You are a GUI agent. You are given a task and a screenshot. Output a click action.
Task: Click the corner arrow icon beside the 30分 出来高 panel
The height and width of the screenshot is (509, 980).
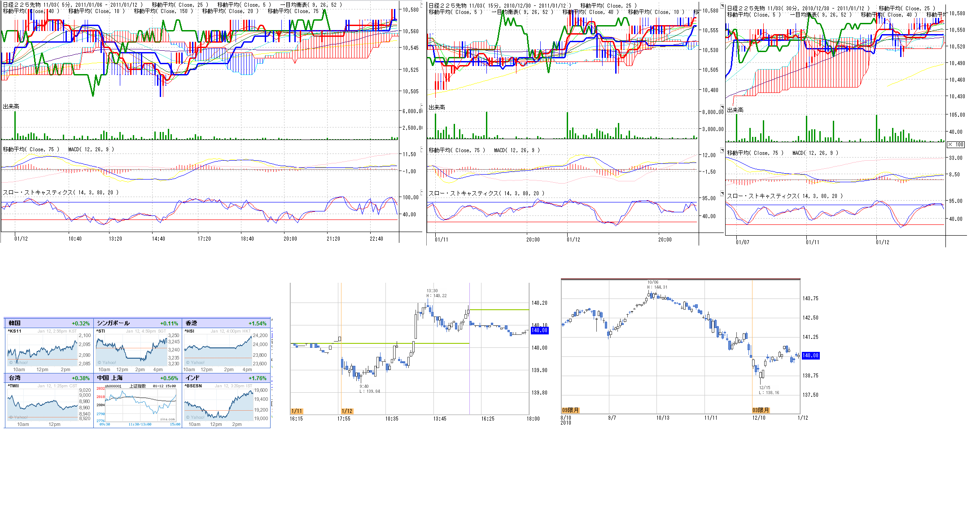click(x=722, y=107)
